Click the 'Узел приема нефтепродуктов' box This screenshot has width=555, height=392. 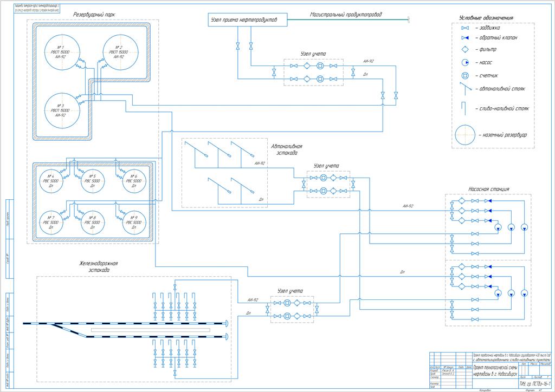247,20
